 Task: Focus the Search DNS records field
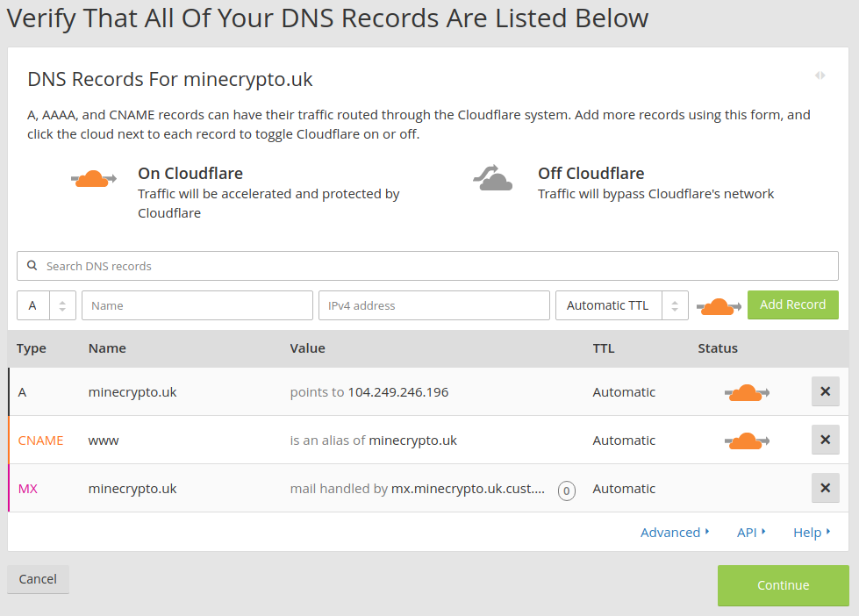tap(427, 266)
